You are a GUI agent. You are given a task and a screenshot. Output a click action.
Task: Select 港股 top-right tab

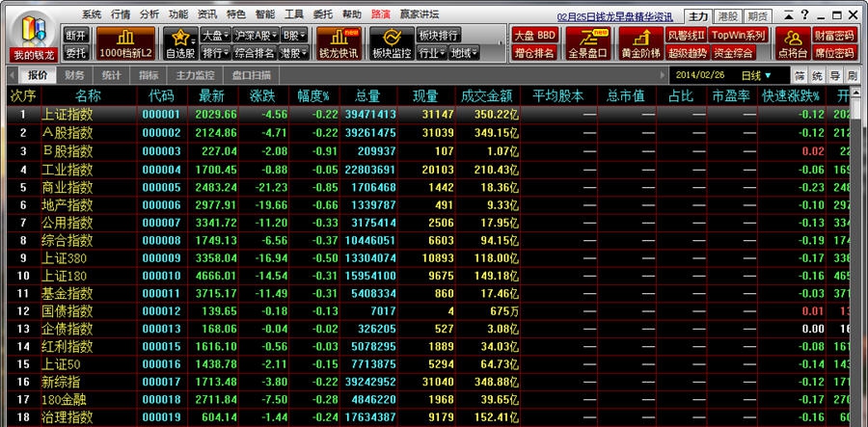click(x=728, y=16)
